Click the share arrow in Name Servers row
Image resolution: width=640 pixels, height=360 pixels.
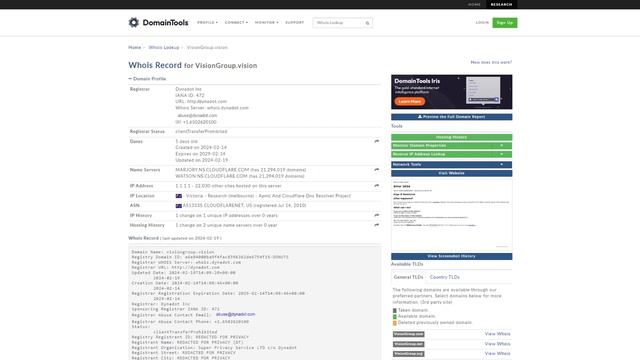(x=376, y=169)
